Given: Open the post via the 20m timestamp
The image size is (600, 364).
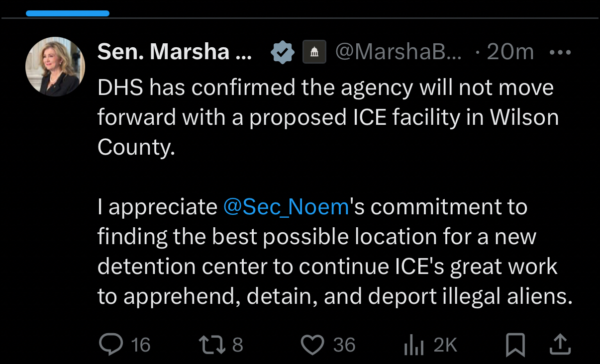Looking at the screenshot, I should [510, 52].
